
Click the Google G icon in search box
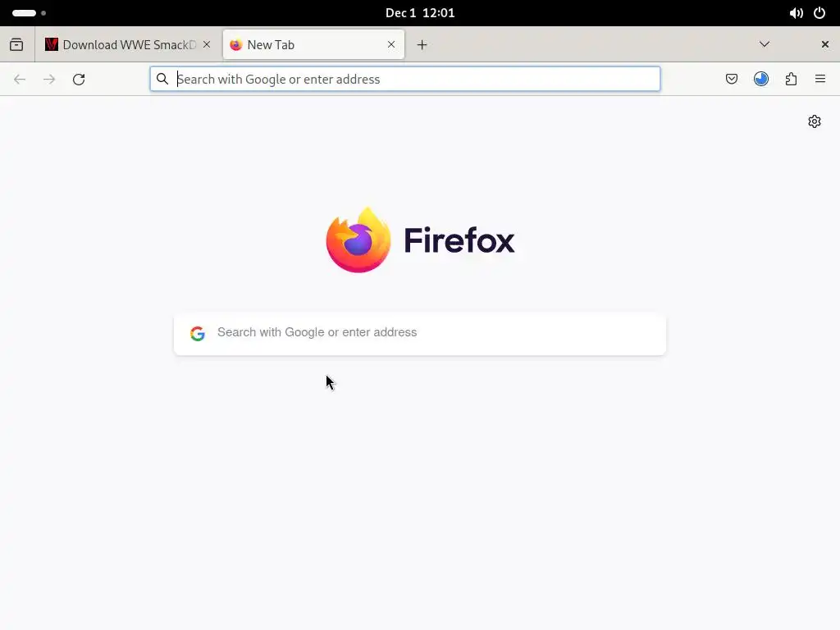[x=198, y=333]
